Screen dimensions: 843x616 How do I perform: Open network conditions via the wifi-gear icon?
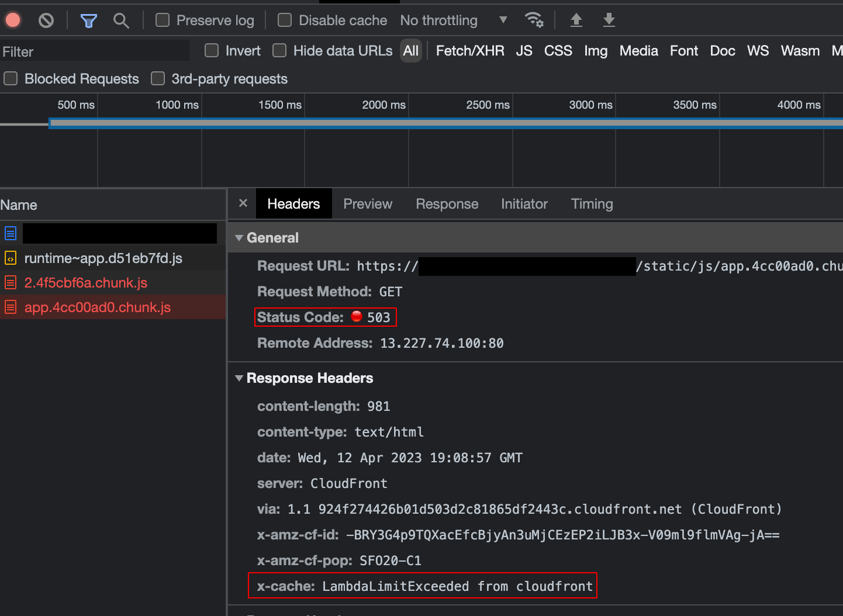coord(534,19)
